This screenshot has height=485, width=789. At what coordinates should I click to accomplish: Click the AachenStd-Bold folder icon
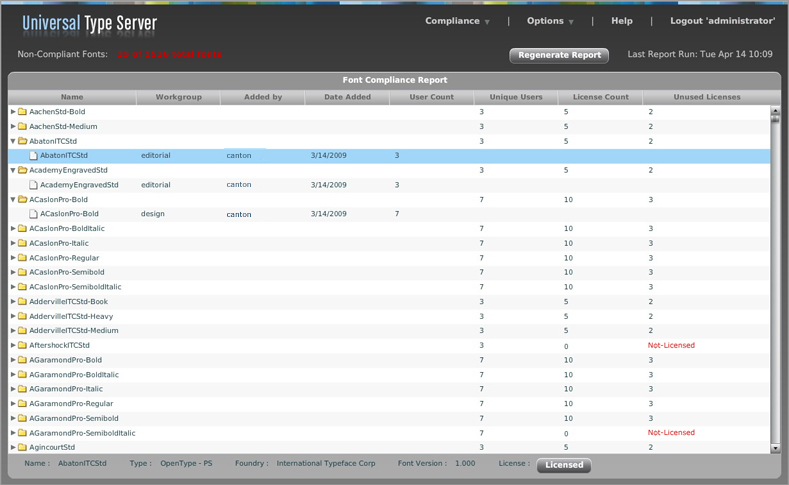pos(22,112)
